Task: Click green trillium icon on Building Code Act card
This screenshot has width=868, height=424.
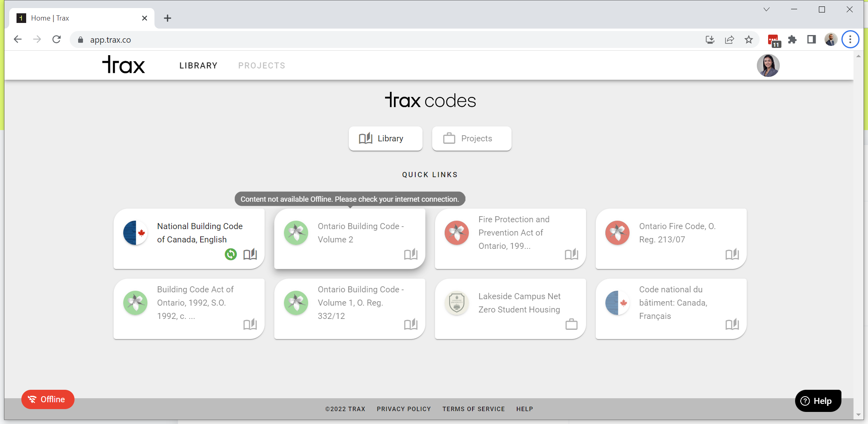Action: [135, 303]
